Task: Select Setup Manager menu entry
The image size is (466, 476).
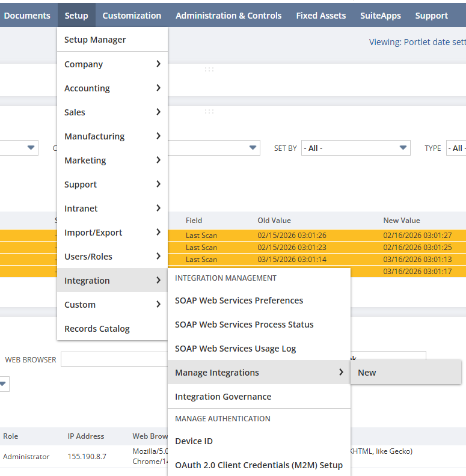Action: [112, 40]
